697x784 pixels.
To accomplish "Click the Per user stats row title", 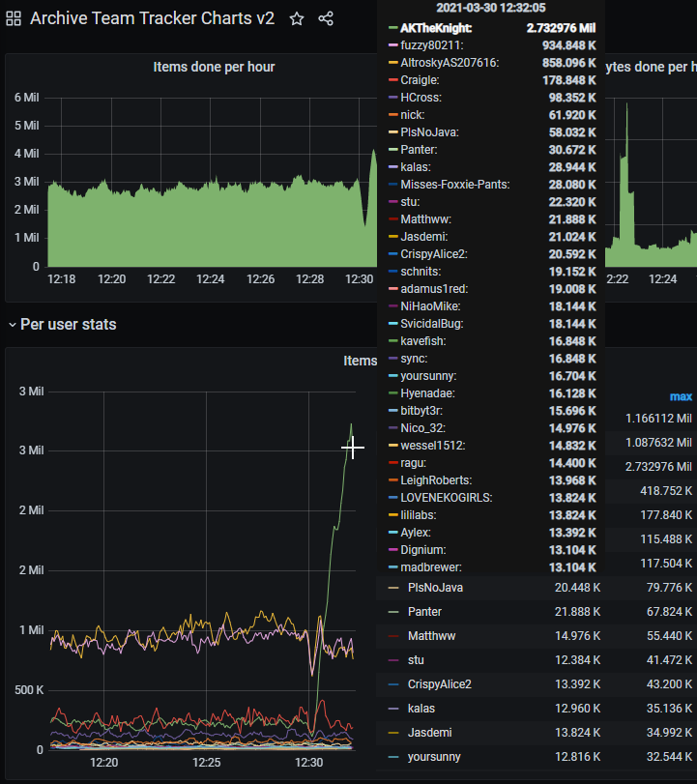I will 68,325.
